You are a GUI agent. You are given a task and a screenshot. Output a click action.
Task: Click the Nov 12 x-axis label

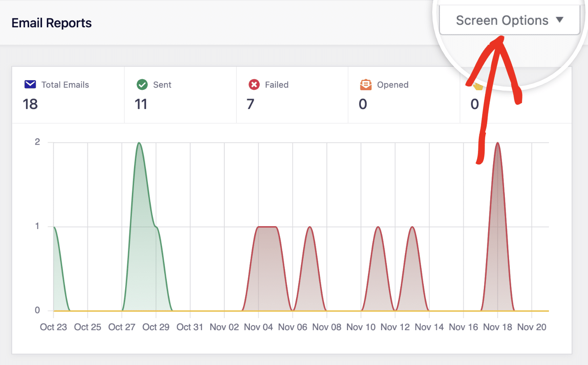[x=395, y=327]
